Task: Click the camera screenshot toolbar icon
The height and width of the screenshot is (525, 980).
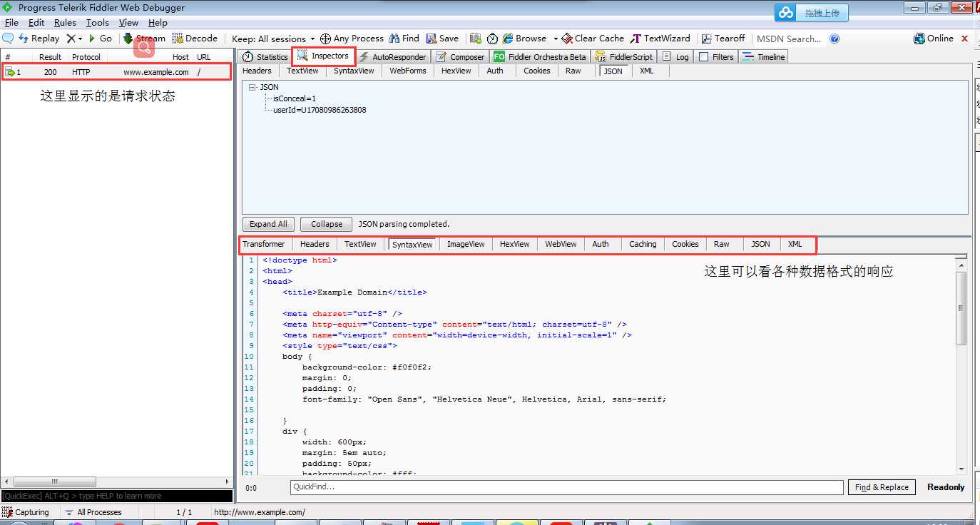Action: 475,39
